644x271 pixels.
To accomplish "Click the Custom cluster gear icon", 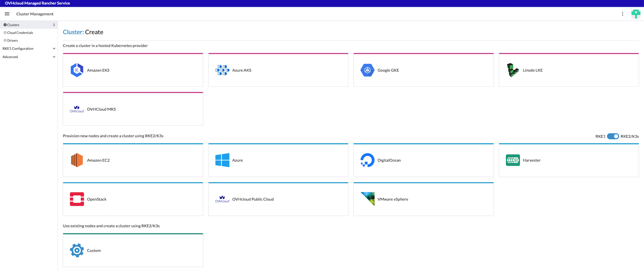I will click(77, 250).
